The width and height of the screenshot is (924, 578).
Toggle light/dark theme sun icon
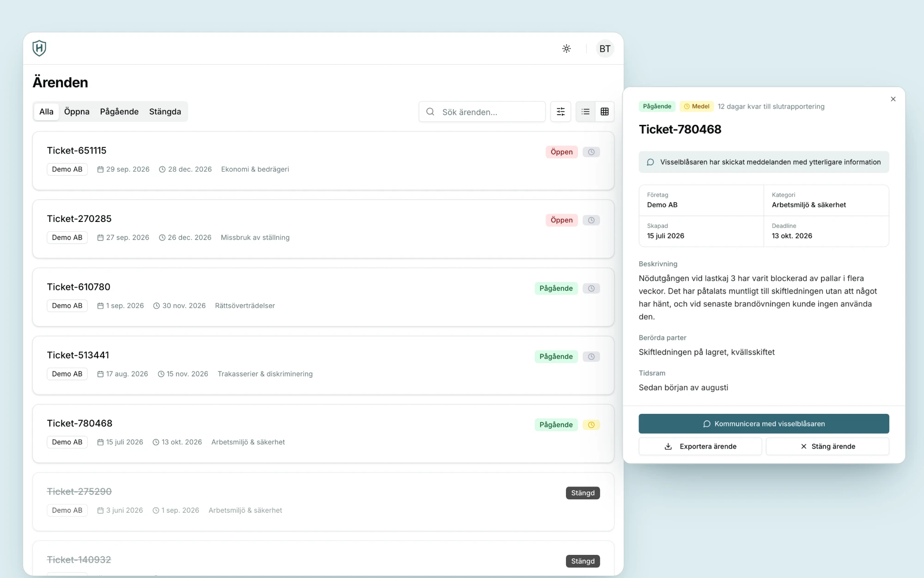click(x=566, y=49)
